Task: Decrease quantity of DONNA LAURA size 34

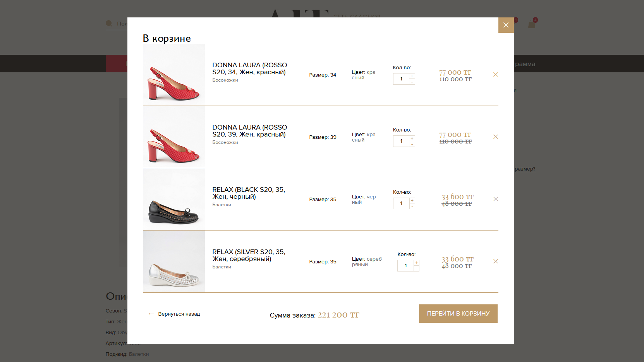Action: [412, 82]
